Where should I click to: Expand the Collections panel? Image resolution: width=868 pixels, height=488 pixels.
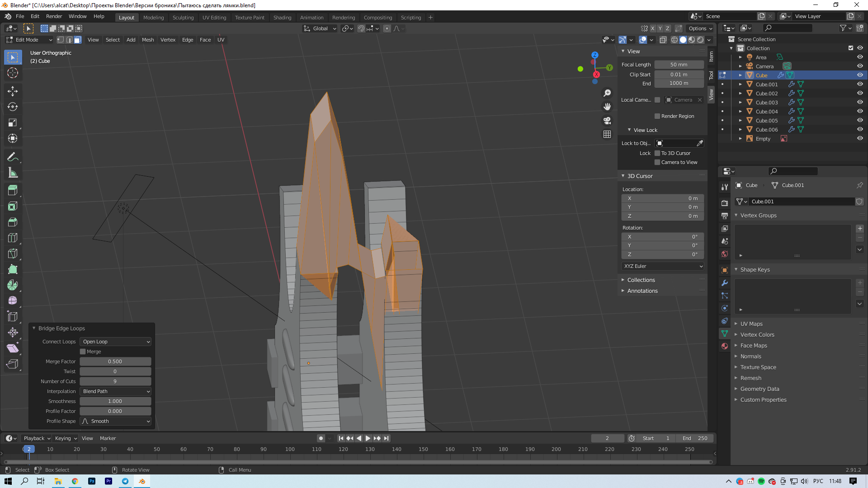point(641,280)
